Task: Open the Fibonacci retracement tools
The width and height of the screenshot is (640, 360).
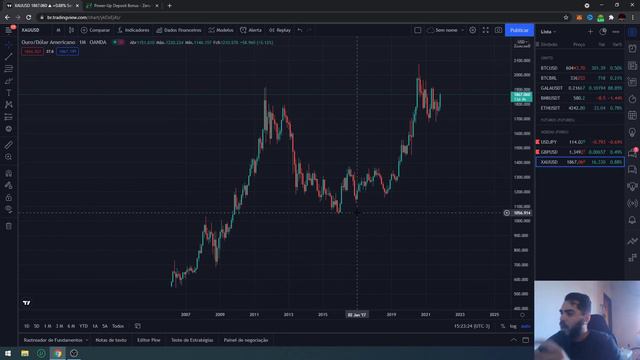Action: pyautogui.click(x=9, y=69)
